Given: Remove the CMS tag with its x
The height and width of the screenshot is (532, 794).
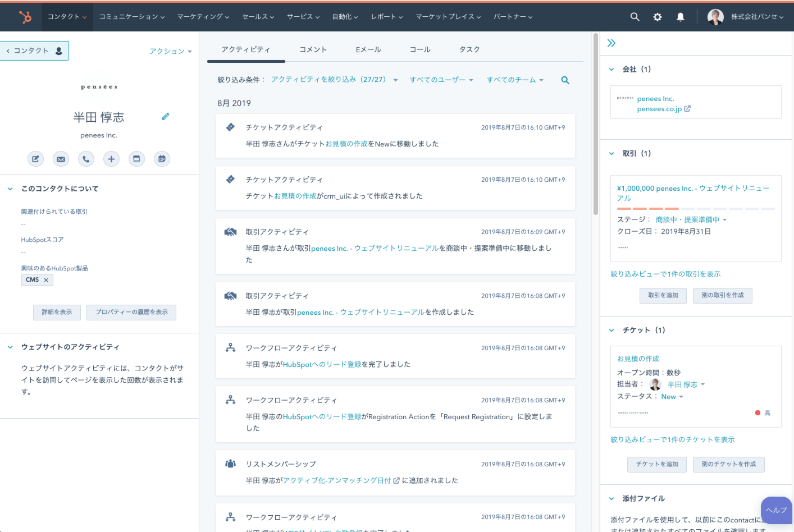Looking at the screenshot, I should pyautogui.click(x=46, y=280).
